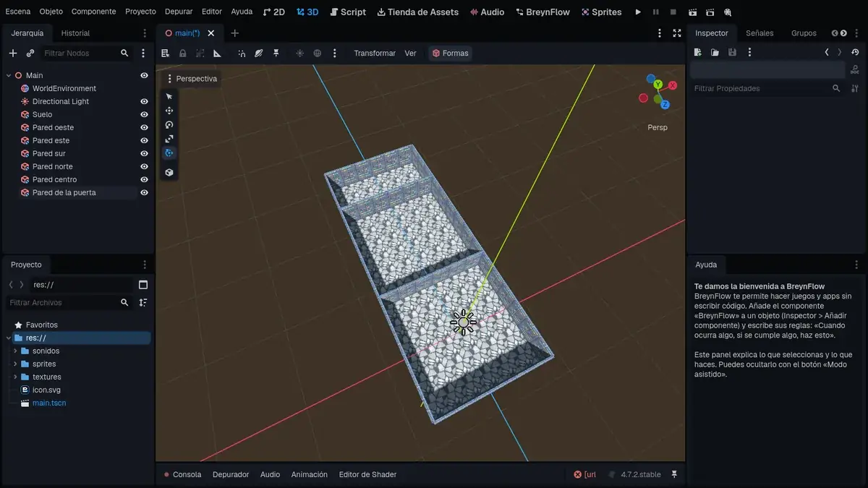Image resolution: width=868 pixels, height=488 pixels.
Task: Hide the Pared de la puerta node
Action: (144, 192)
